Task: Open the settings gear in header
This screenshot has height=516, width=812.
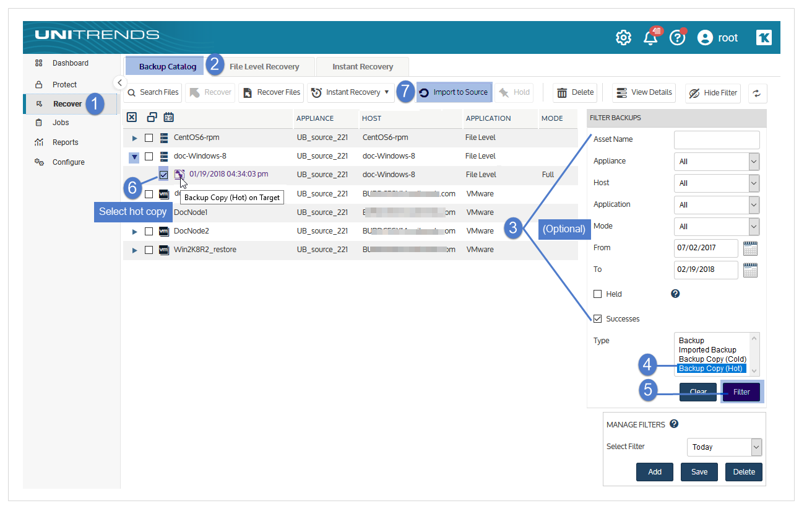Action: pyautogui.click(x=623, y=38)
